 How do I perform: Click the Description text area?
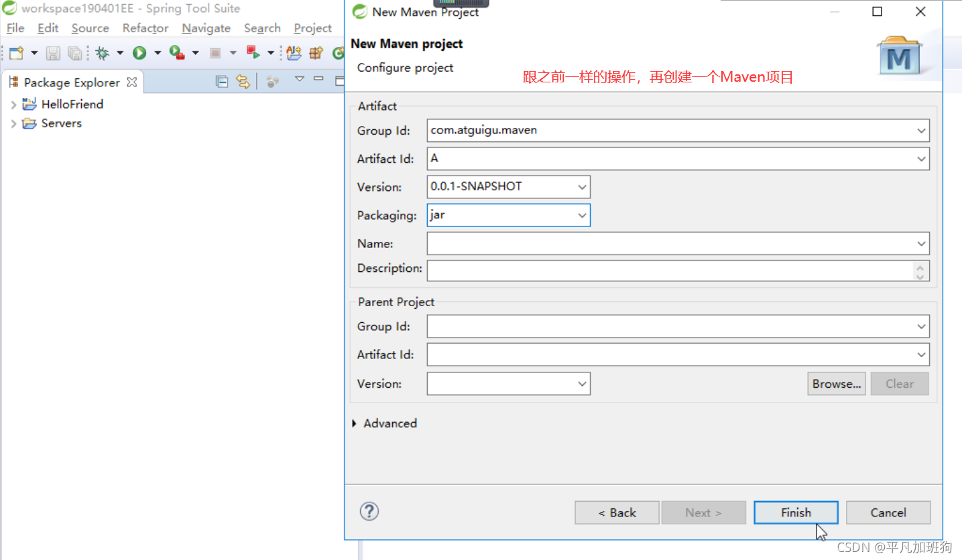pyautogui.click(x=670, y=271)
